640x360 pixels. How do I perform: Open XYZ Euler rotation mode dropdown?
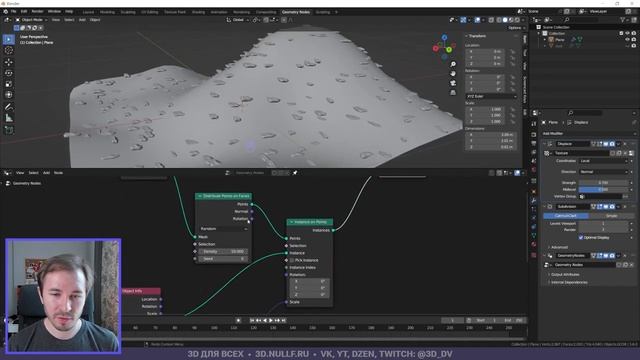[492, 96]
